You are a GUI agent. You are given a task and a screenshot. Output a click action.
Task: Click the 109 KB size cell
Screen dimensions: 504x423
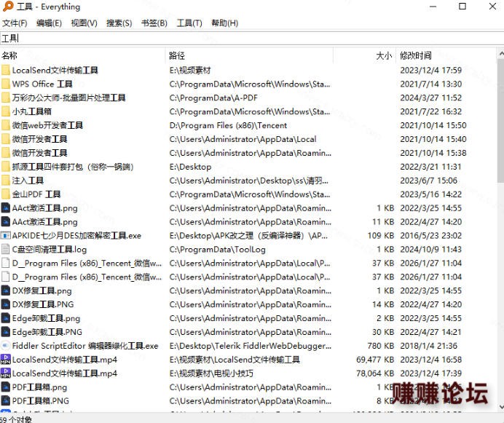click(x=381, y=236)
